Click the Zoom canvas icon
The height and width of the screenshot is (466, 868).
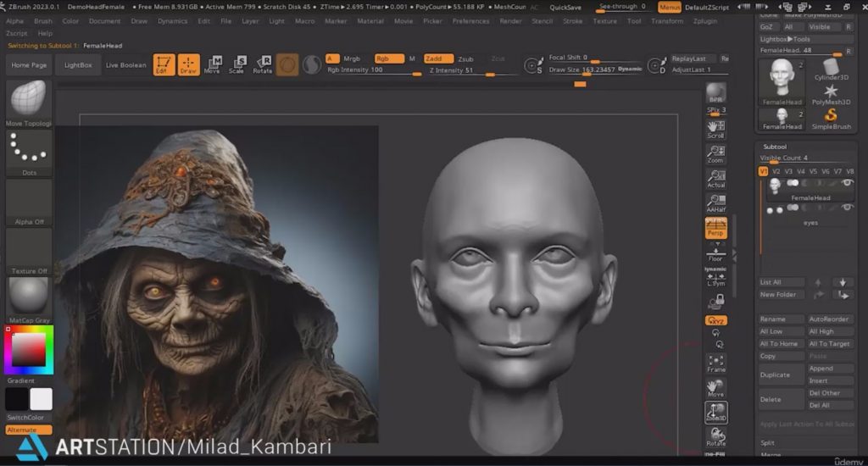click(x=715, y=154)
